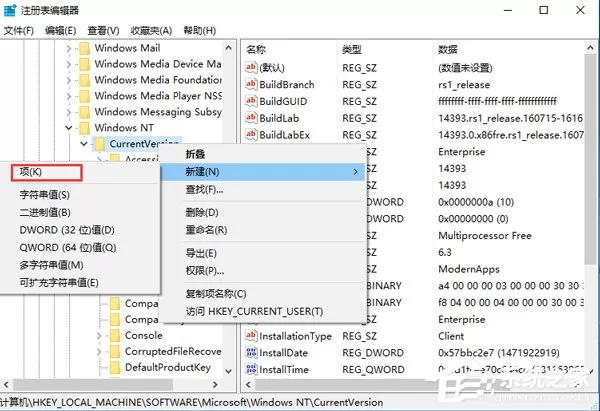This screenshot has height=411, width=600.
Task: Click the ModernApps data value
Action: pos(469,269)
